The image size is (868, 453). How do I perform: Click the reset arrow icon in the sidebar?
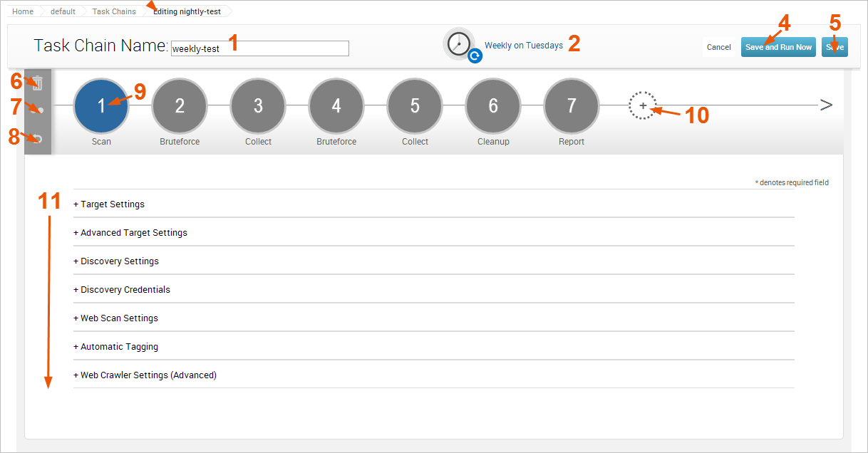[38, 138]
